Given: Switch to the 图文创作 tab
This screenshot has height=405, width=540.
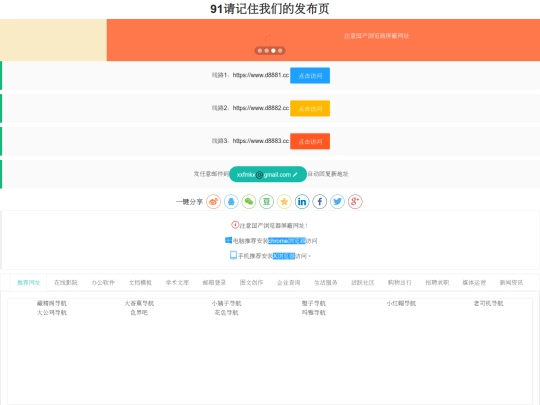Looking at the screenshot, I should (x=251, y=283).
